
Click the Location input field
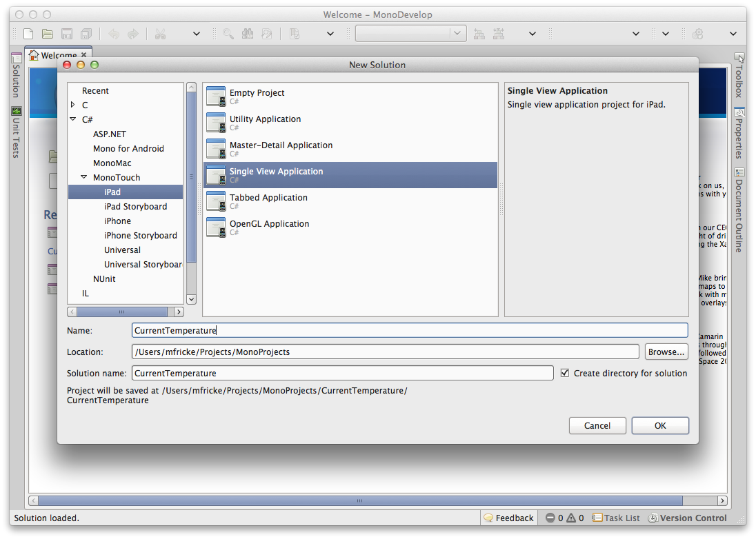385,352
